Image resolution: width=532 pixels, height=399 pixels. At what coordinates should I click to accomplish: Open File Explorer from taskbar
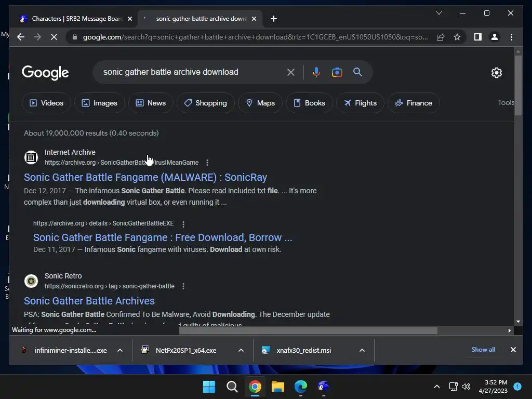(x=278, y=387)
